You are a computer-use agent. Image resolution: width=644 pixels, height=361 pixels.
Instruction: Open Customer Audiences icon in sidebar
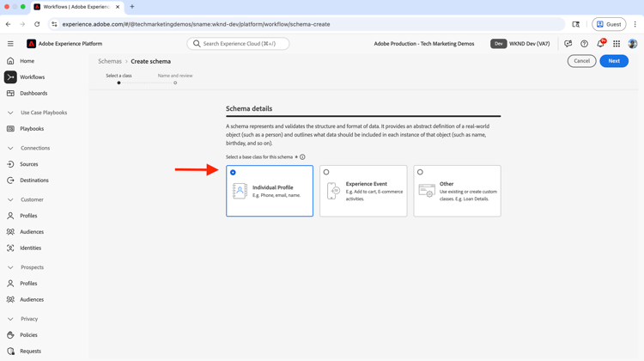click(x=10, y=232)
